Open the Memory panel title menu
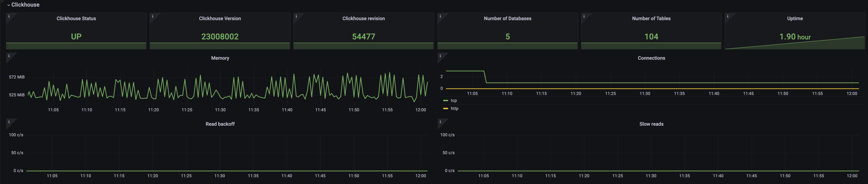This screenshot has height=184, width=868. pos(220,58)
